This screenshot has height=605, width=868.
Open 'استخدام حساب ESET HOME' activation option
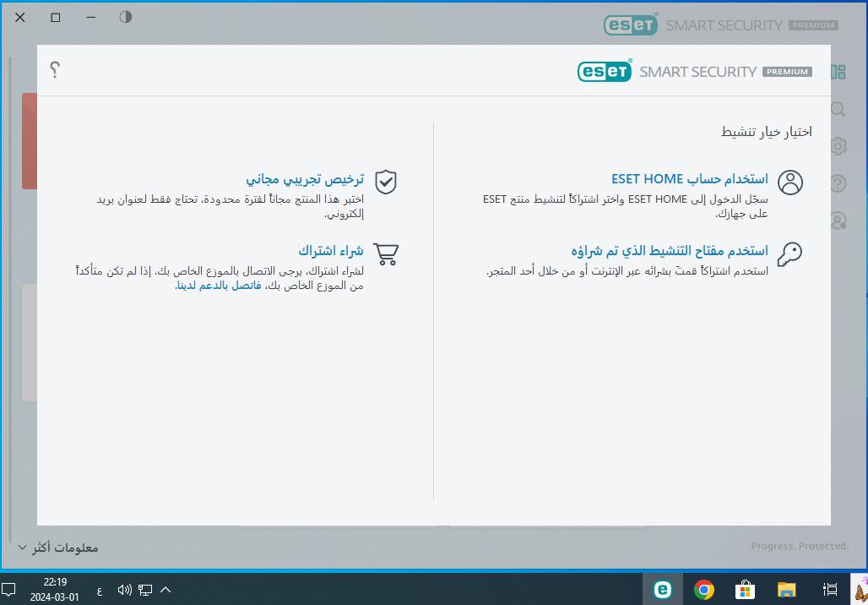(690, 179)
